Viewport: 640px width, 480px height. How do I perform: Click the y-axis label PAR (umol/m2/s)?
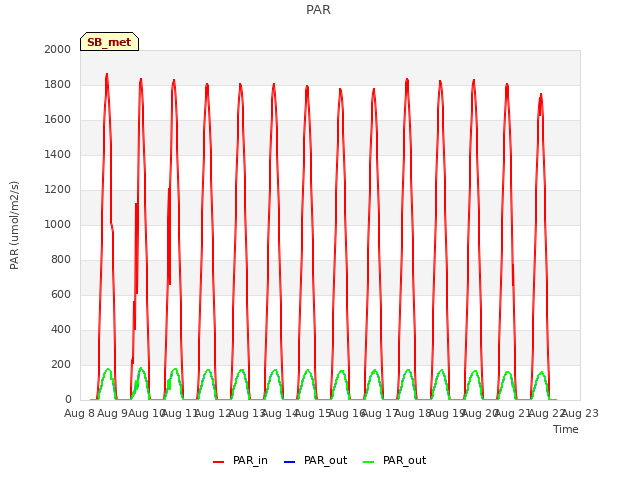(14, 225)
